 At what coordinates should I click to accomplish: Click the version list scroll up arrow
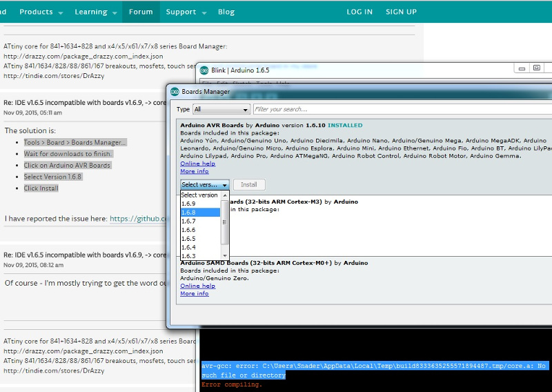(x=225, y=195)
